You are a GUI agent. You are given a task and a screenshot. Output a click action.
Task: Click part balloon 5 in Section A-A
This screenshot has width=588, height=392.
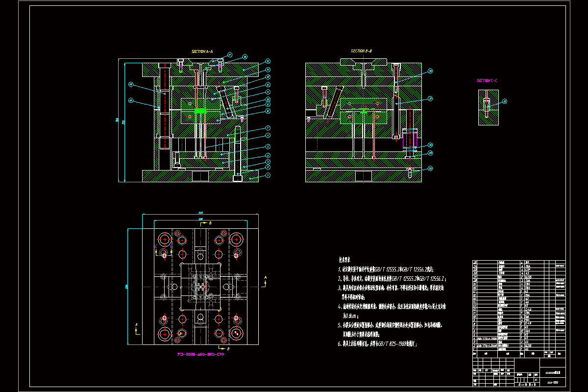[269, 146]
